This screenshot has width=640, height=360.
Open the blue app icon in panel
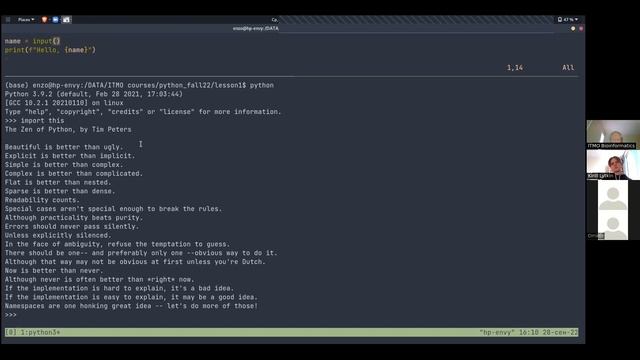tap(55, 20)
